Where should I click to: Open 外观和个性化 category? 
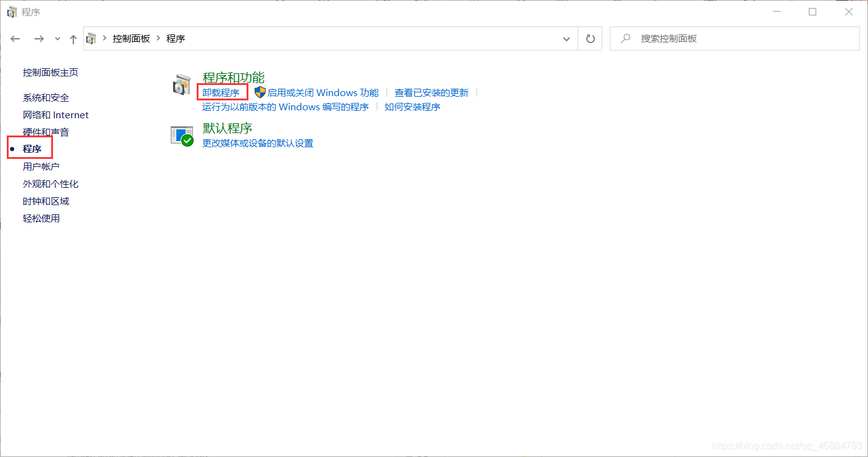click(x=51, y=184)
